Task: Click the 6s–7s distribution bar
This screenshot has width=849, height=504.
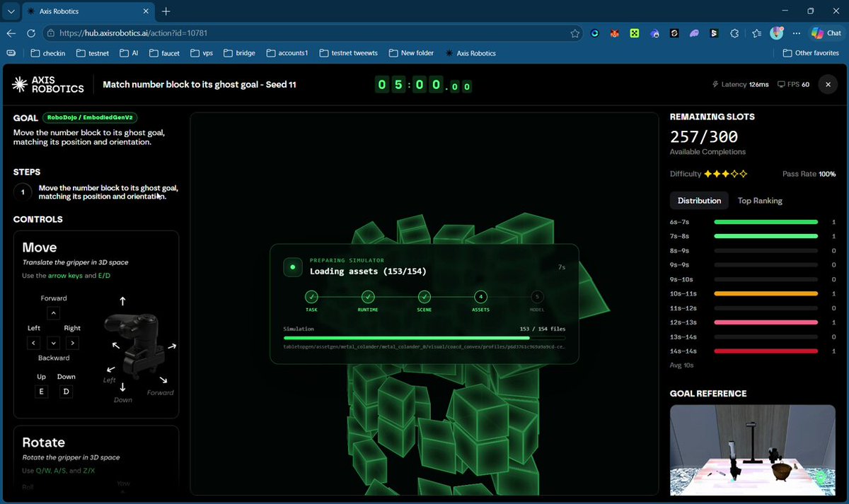Action: coord(766,221)
